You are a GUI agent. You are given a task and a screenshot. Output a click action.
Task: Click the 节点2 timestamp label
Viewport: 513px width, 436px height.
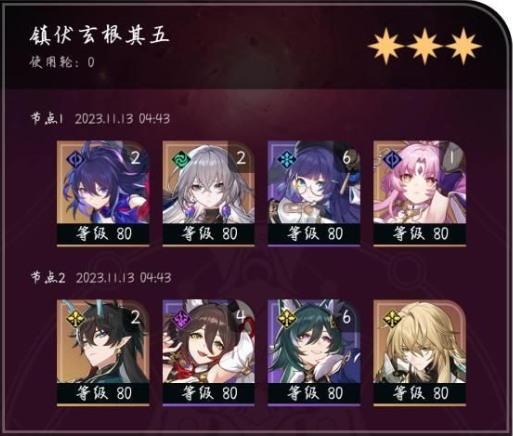tap(101, 278)
